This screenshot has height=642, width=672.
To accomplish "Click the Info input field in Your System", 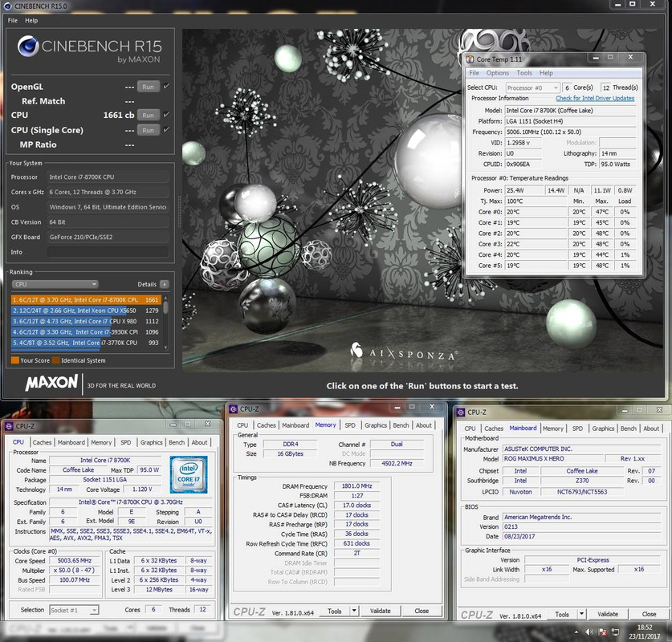I will (x=108, y=252).
